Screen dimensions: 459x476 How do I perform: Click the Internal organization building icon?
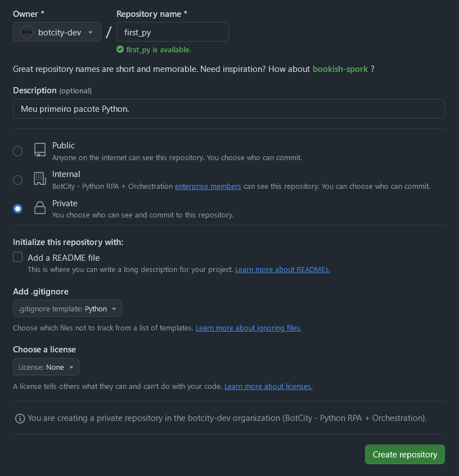click(39, 179)
